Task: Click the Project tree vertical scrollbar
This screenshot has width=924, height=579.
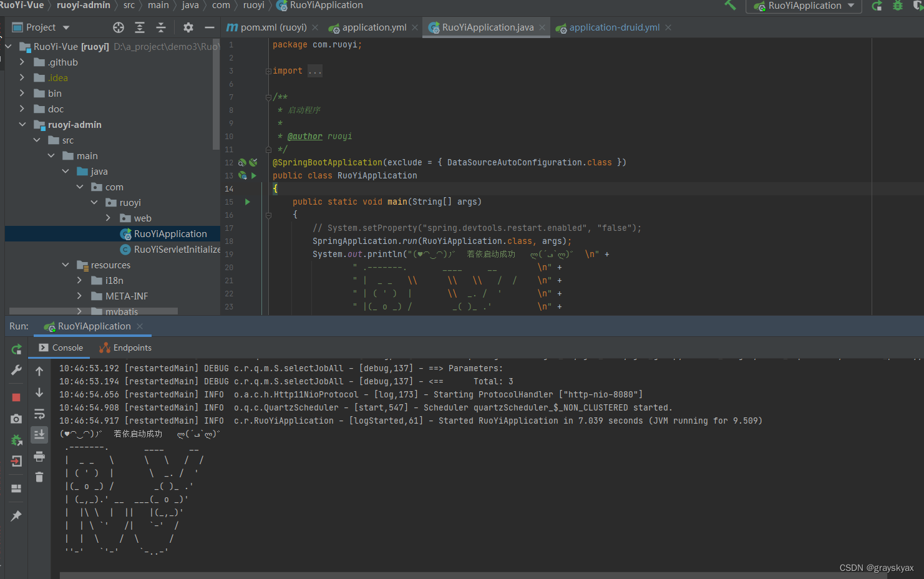Action: pos(216,94)
